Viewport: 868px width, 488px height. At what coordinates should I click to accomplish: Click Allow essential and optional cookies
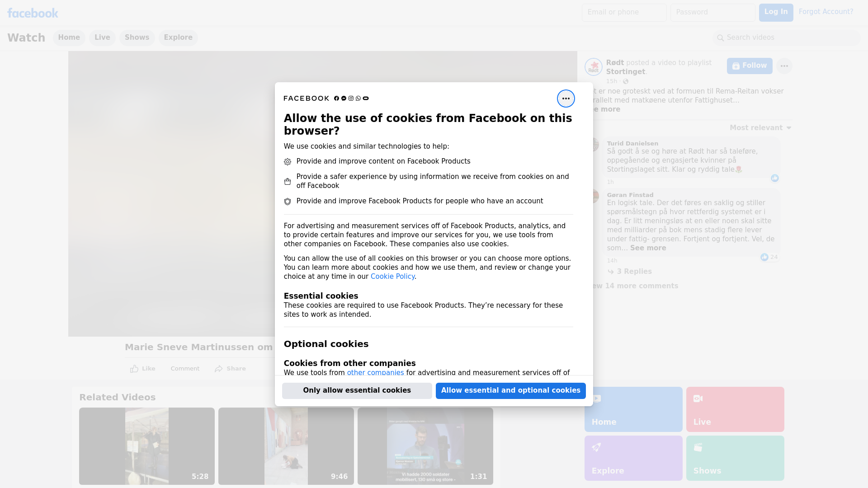(510, 390)
